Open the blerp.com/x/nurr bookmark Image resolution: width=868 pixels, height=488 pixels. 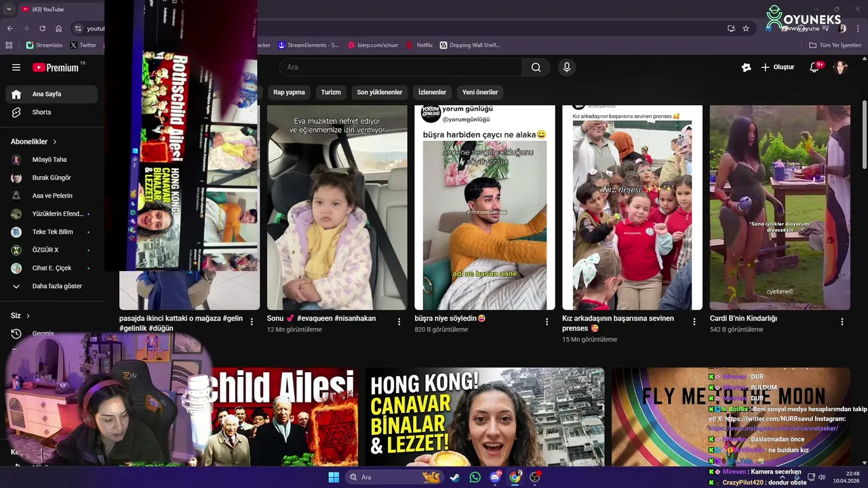point(373,45)
